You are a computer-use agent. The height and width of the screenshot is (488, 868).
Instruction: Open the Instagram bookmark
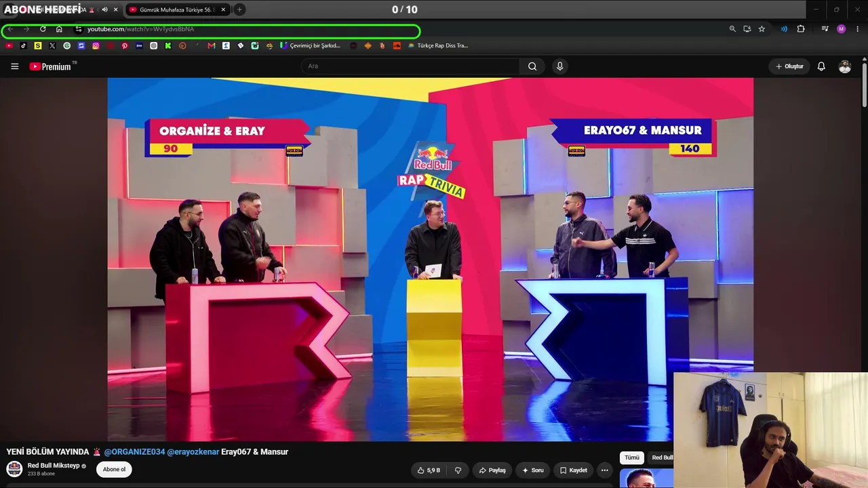coord(96,46)
